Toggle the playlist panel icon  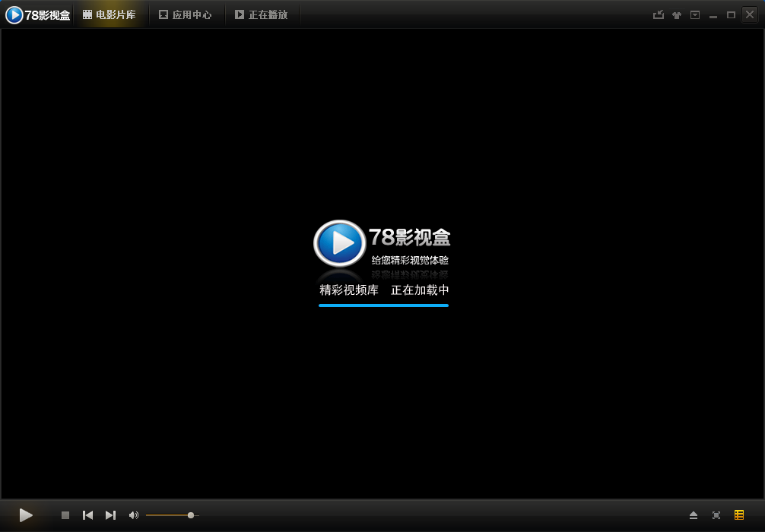[x=739, y=515]
